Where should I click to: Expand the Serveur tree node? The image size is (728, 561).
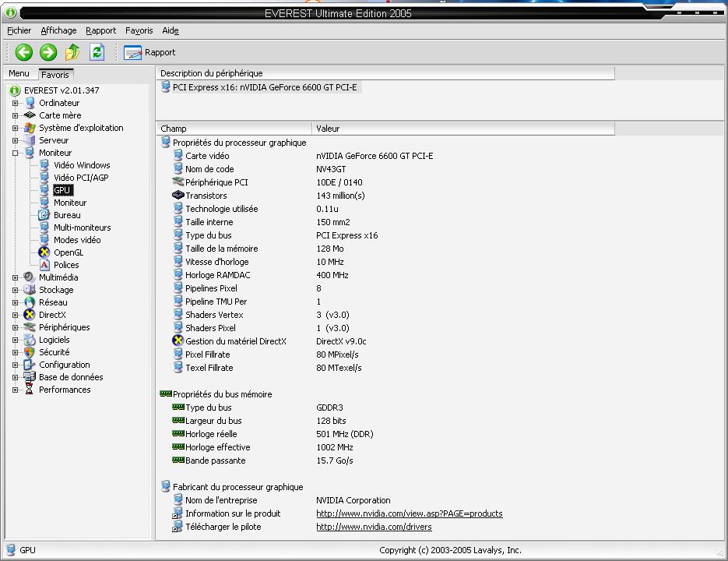[16, 140]
